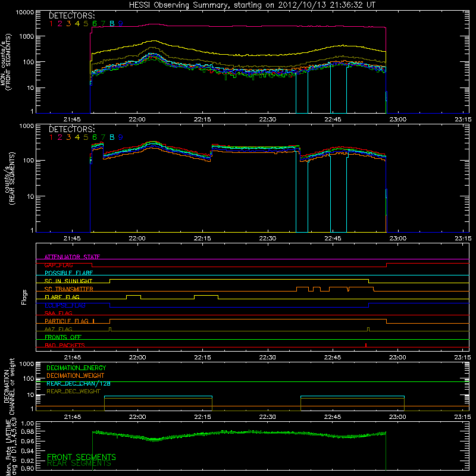The width and height of the screenshot is (476, 476).
Task: Click the ECLIPSE_FLAG label
Action: tap(65, 305)
